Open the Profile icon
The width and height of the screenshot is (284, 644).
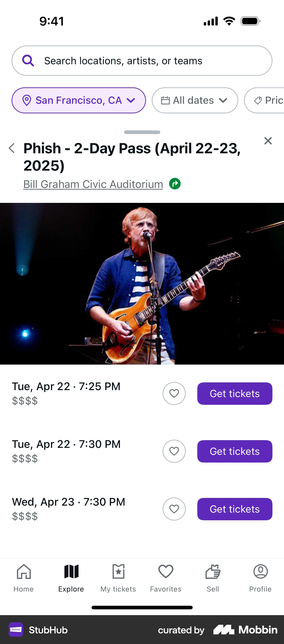tap(260, 572)
